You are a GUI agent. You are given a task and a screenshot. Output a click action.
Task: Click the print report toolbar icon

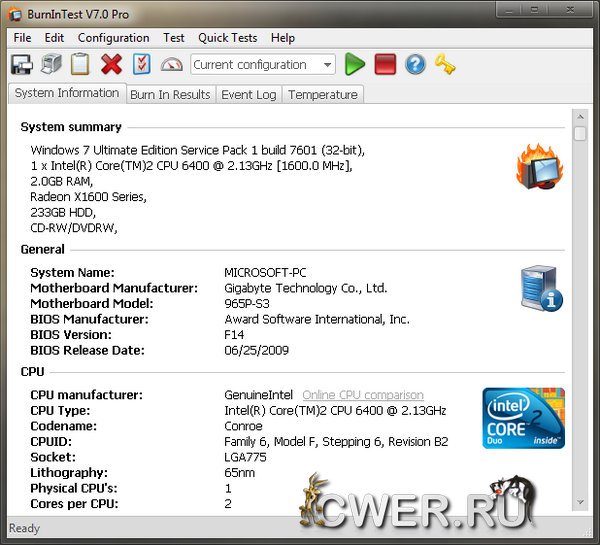51,65
